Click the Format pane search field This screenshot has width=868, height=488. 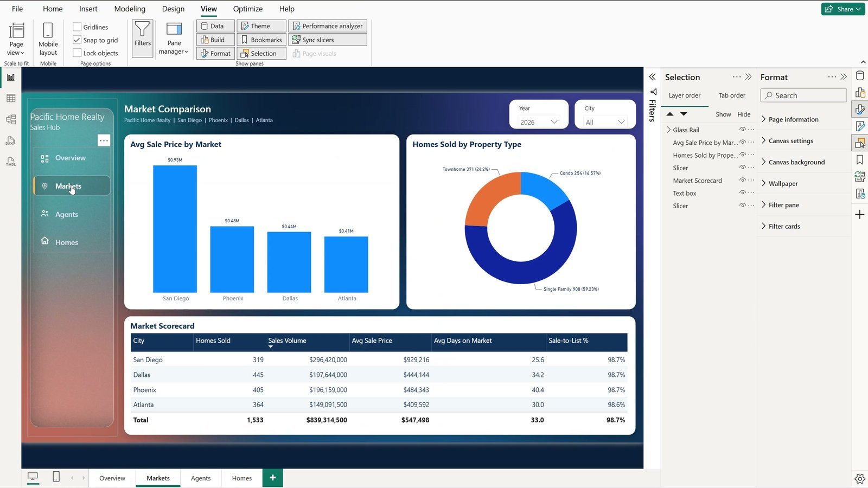coord(803,95)
